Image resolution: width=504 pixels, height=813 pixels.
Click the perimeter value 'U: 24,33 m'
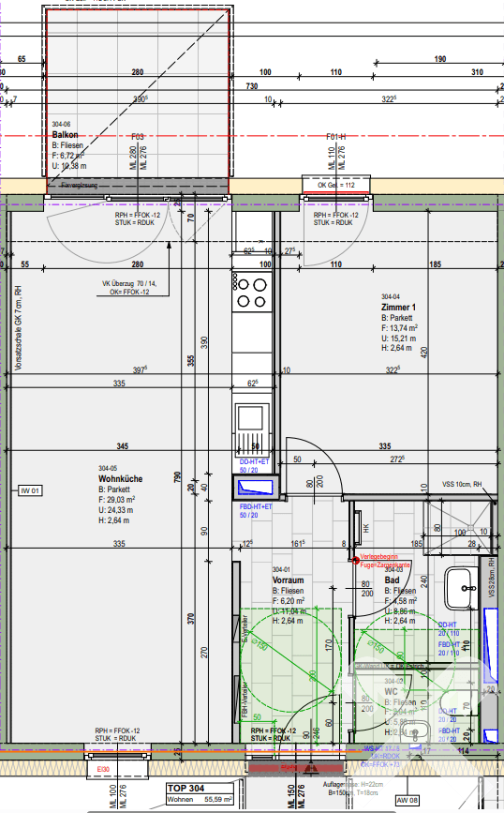coord(115,510)
